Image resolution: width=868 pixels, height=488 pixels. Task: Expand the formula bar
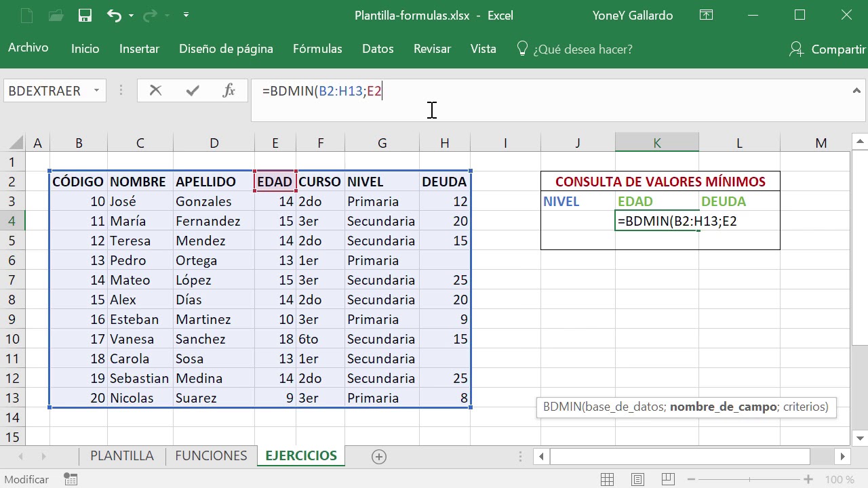pos(857,90)
